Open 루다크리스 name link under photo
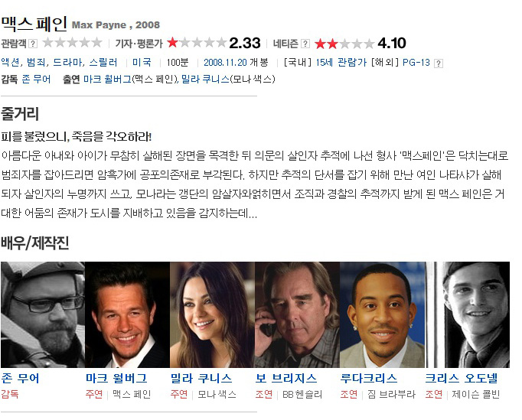 (369, 379)
